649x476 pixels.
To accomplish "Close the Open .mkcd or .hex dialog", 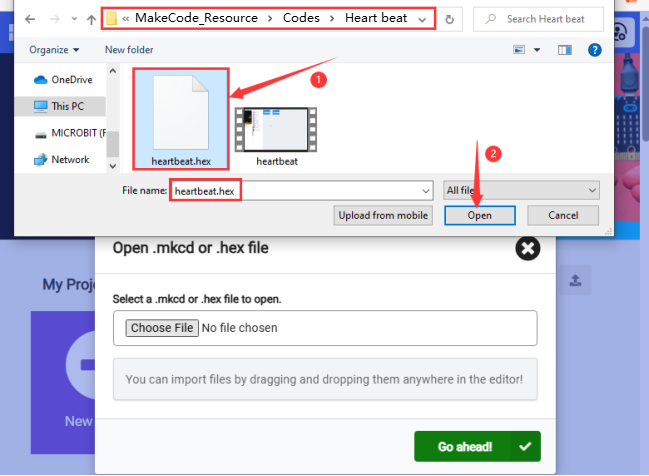I will pyautogui.click(x=528, y=248).
